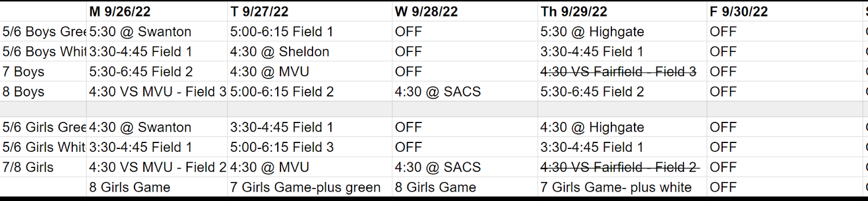
Task: Select the 7 Girls Game- plus white cell
Action: click(622, 187)
